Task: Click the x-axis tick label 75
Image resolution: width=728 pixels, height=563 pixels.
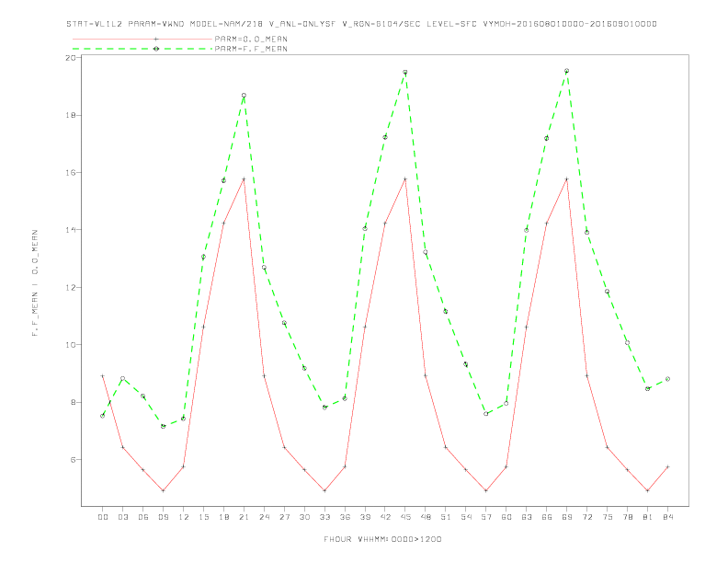Action: coord(608,517)
